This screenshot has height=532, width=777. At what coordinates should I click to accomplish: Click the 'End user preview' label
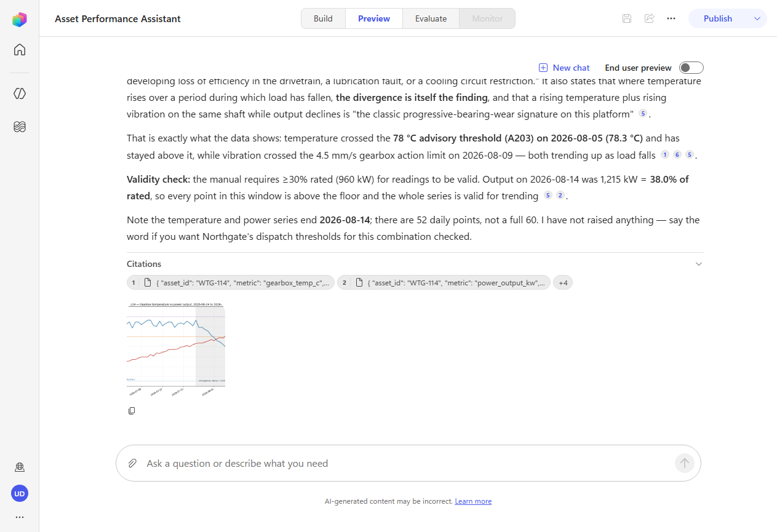point(638,68)
